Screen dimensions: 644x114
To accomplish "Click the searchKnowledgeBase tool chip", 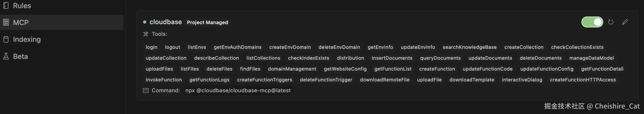I will click(469, 47).
